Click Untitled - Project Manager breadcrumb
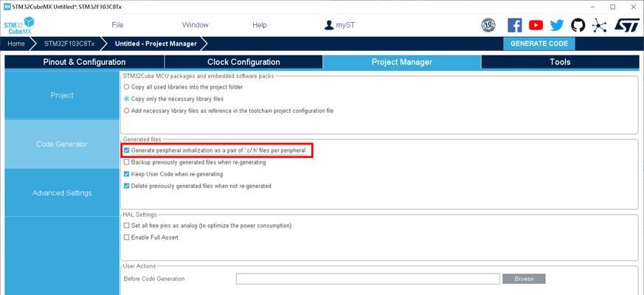 (156, 44)
